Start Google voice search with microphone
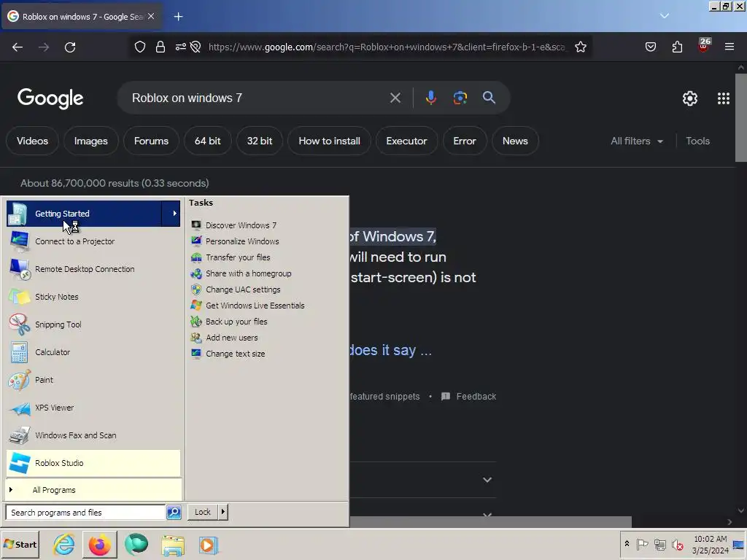Viewport: 747px width, 560px height. [430, 98]
